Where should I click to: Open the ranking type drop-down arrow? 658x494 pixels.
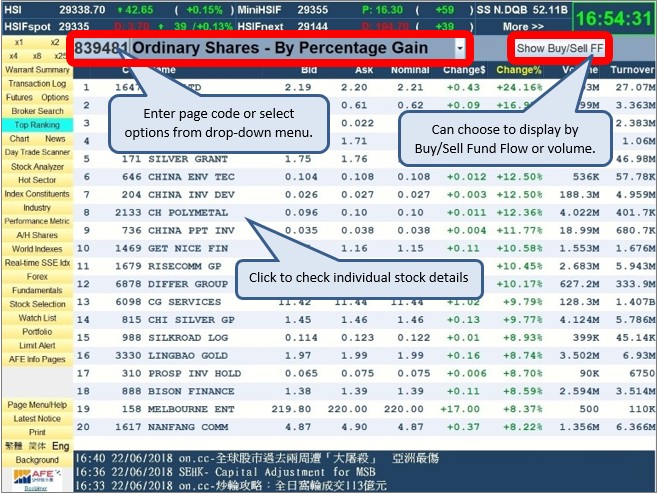pos(460,48)
